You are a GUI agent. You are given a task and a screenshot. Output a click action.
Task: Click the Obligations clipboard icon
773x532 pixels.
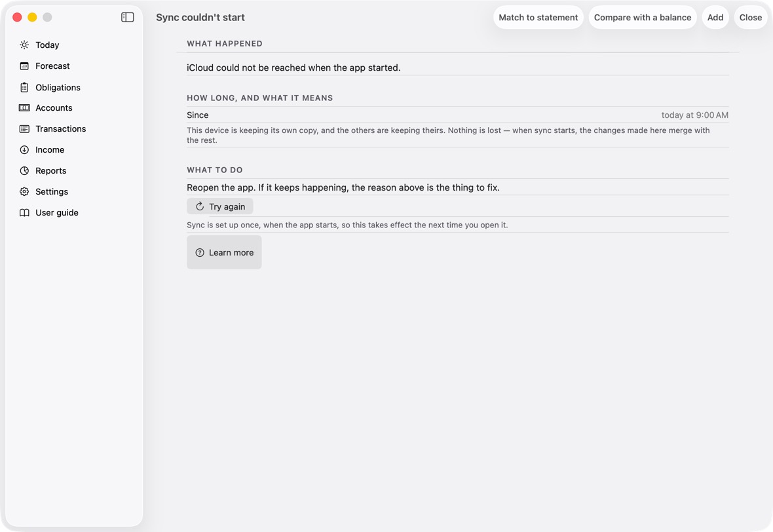tap(24, 87)
